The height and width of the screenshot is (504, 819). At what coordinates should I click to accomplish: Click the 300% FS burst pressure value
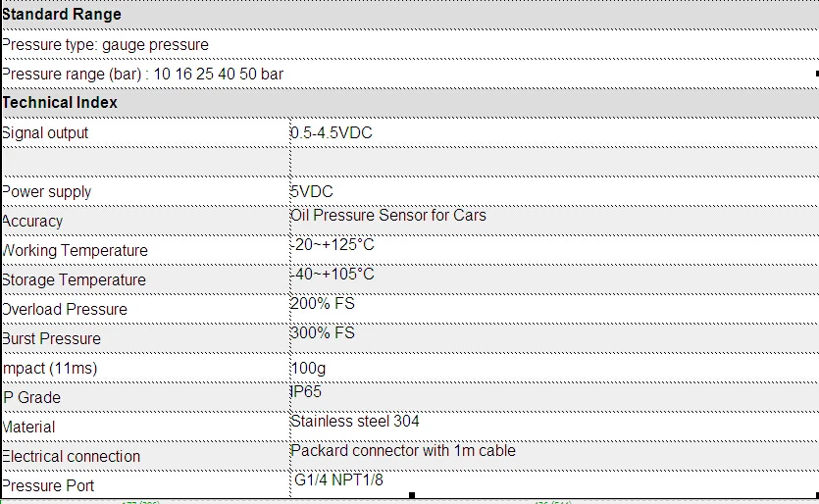coord(323,332)
